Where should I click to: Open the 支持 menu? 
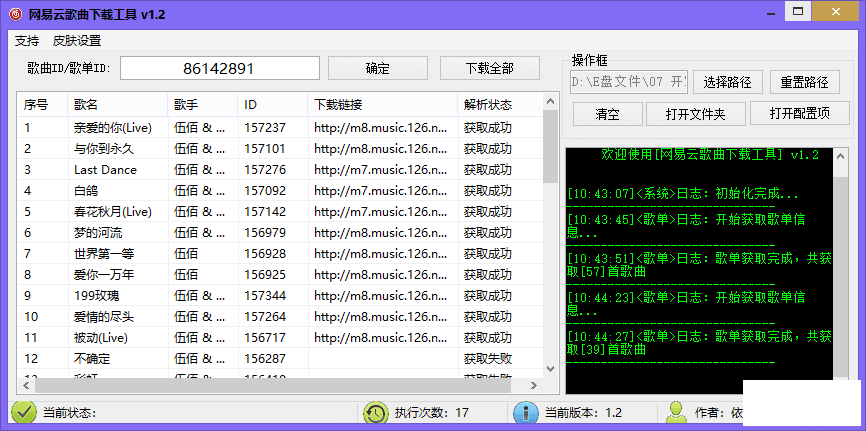[27, 40]
